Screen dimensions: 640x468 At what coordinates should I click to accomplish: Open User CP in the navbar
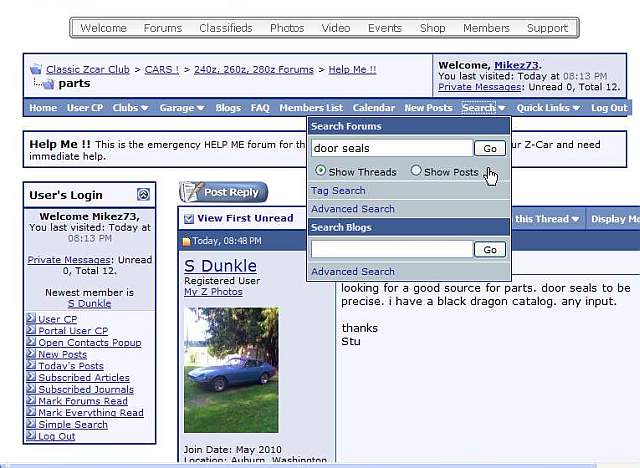(85, 108)
